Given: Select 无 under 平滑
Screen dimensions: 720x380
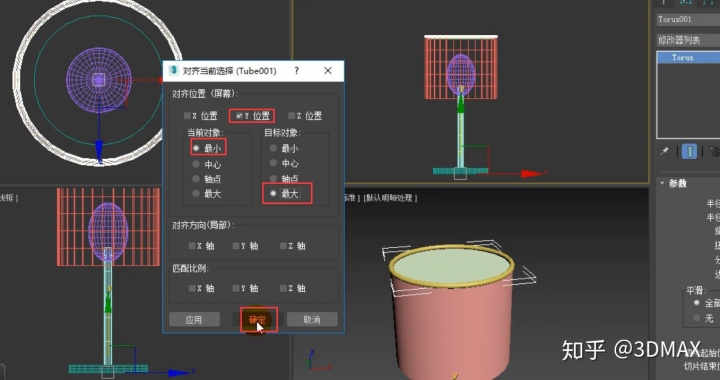Looking at the screenshot, I should (x=697, y=318).
